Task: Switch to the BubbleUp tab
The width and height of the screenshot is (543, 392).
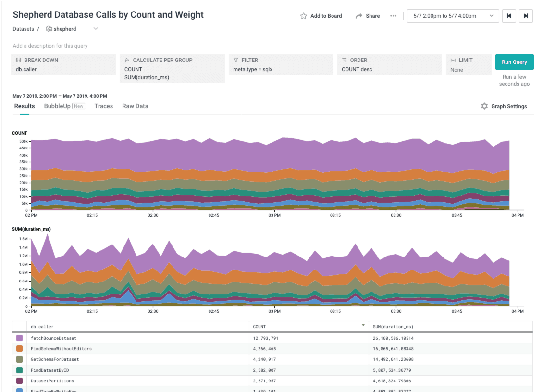Action: click(57, 106)
